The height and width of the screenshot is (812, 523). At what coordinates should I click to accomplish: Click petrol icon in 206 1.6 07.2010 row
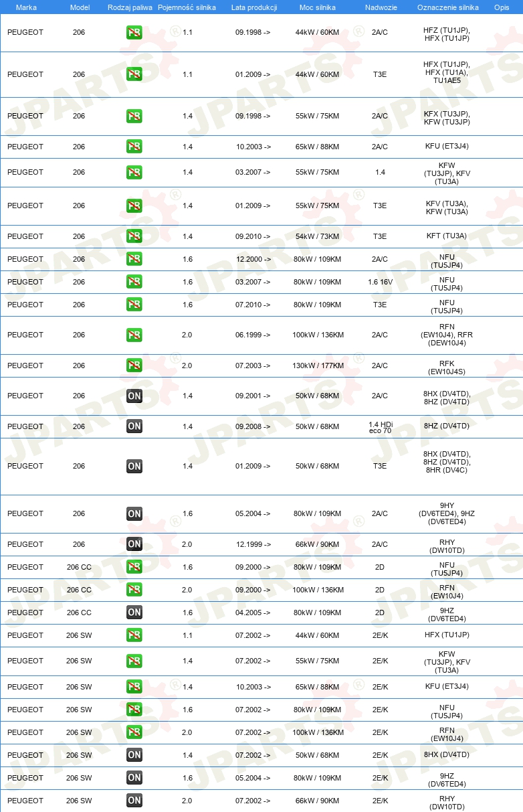[x=134, y=305]
